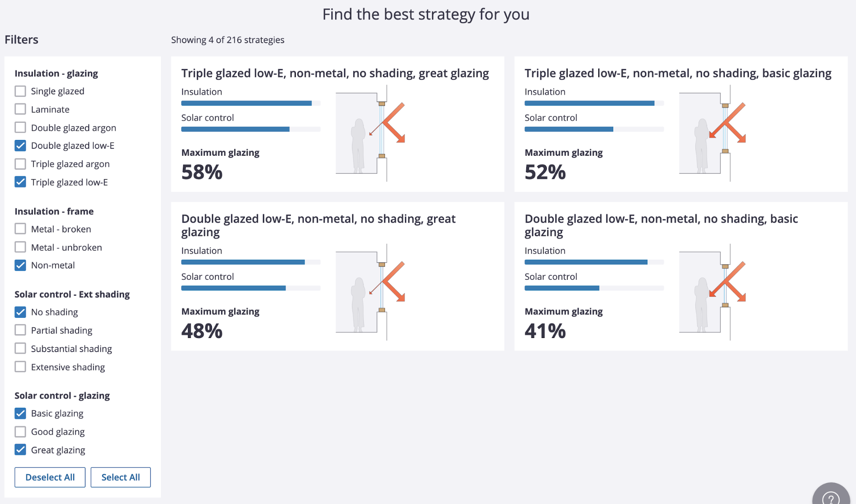The image size is (856, 504).
Task: Disable the Non-metal frame filter
Action: [20, 265]
